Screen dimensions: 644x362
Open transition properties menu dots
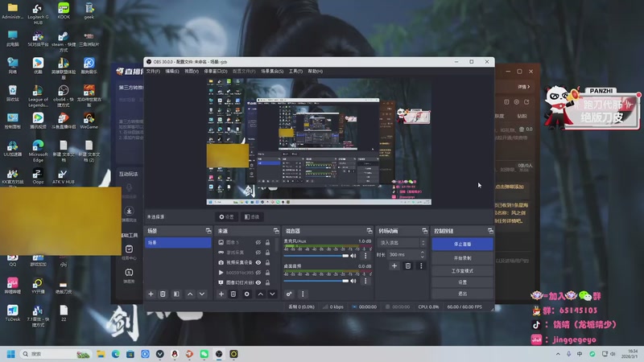(x=421, y=266)
